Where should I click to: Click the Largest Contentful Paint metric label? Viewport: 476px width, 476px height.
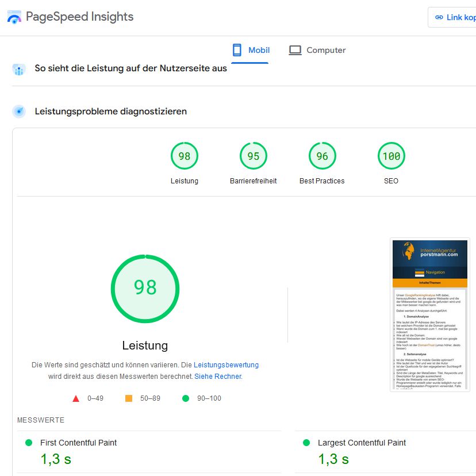[362, 443]
